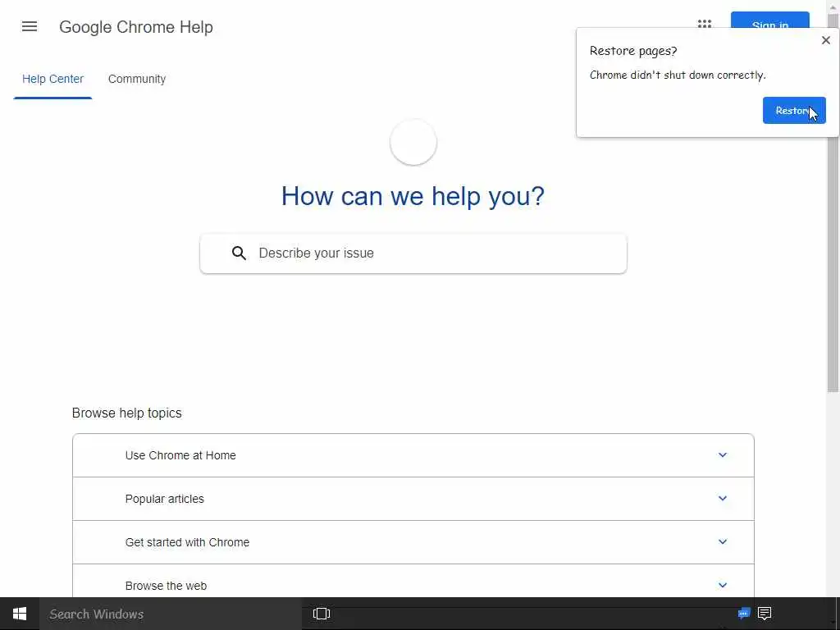Expand Get started with Chrome chevron
The width and height of the screenshot is (840, 630).
[x=722, y=541]
